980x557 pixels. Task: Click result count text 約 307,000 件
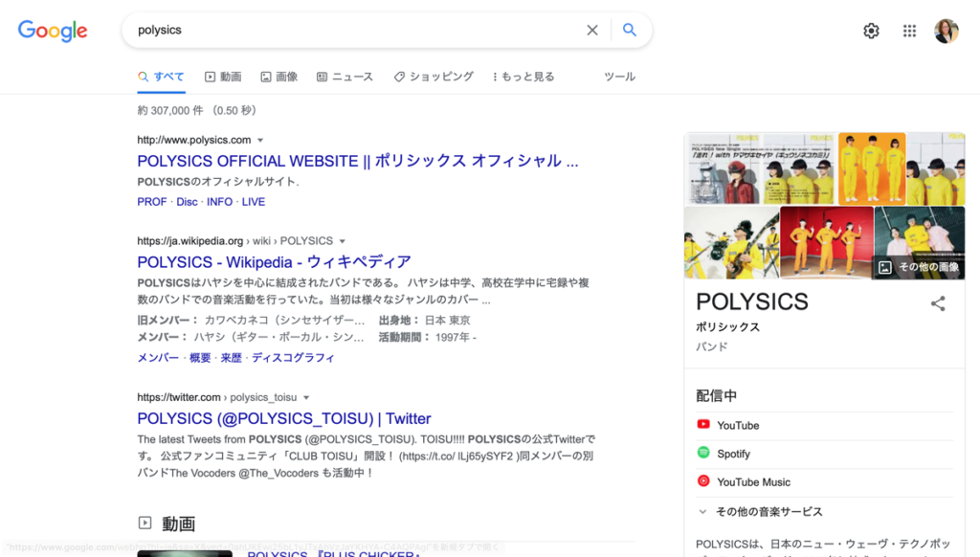(x=170, y=111)
